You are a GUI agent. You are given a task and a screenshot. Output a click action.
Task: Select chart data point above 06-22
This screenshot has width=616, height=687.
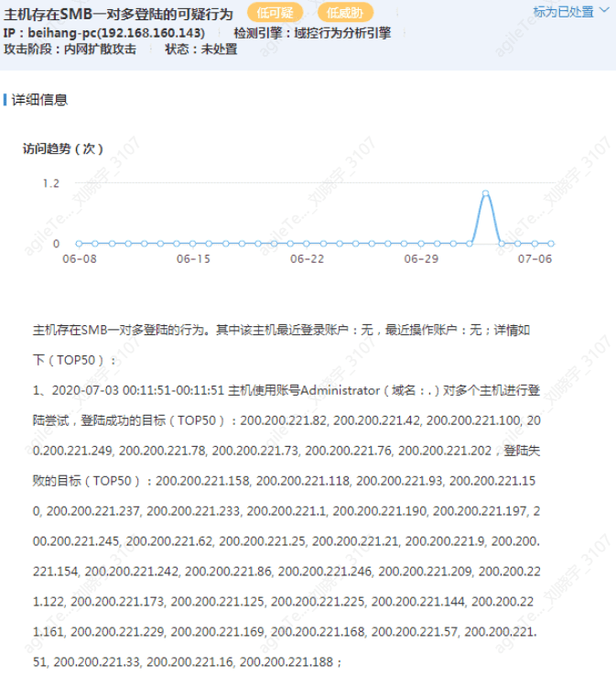point(307,244)
